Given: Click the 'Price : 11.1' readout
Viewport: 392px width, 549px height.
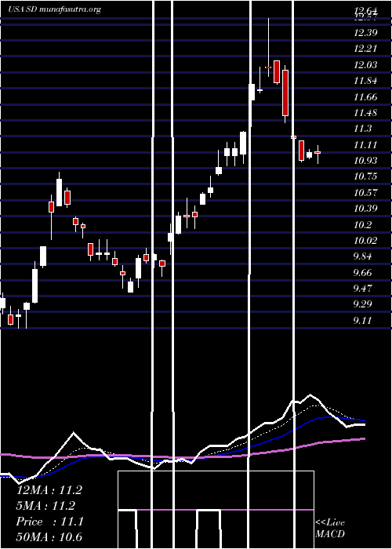Looking at the screenshot, I should [49, 522].
